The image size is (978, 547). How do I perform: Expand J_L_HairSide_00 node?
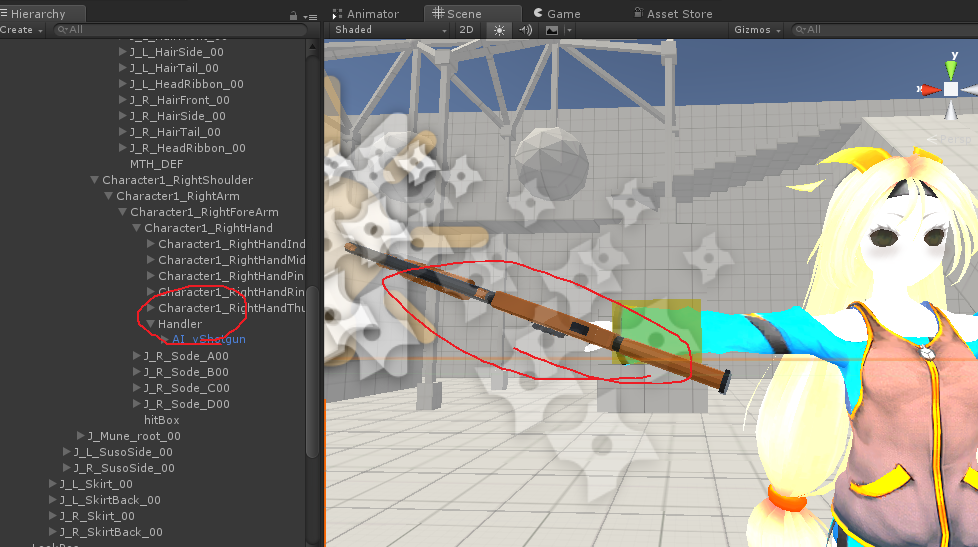(x=122, y=52)
